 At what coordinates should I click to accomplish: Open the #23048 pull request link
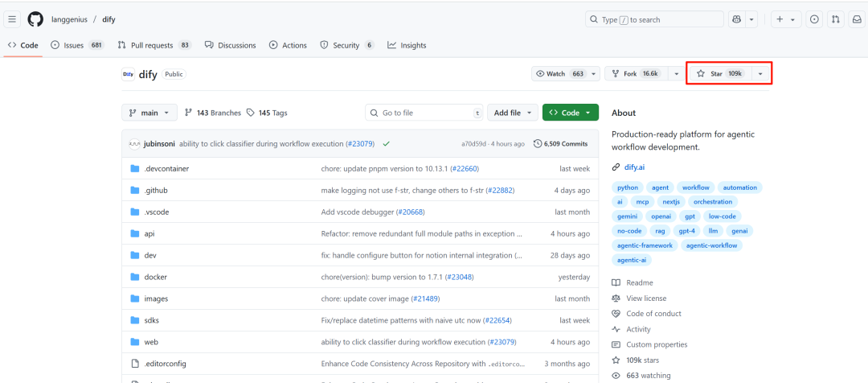(460, 277)
